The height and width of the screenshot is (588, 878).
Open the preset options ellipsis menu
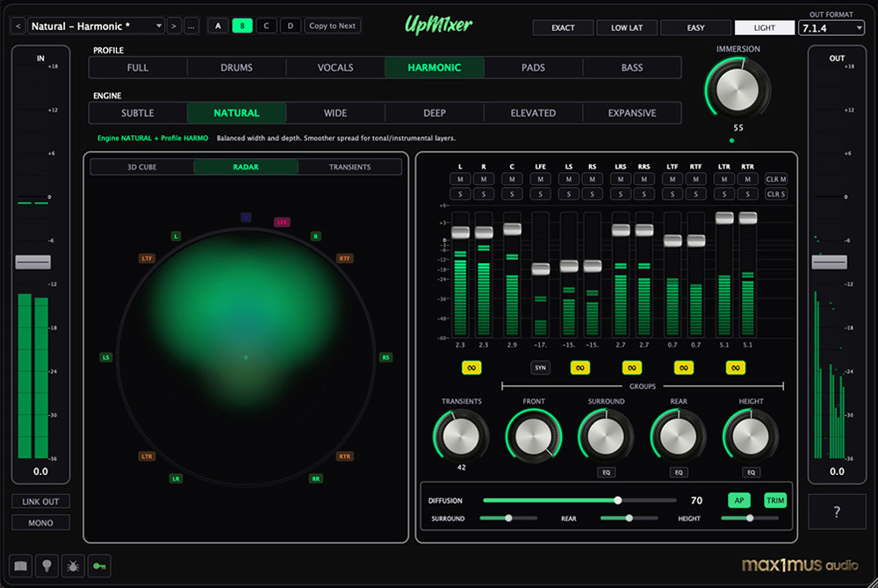point(191,26)
